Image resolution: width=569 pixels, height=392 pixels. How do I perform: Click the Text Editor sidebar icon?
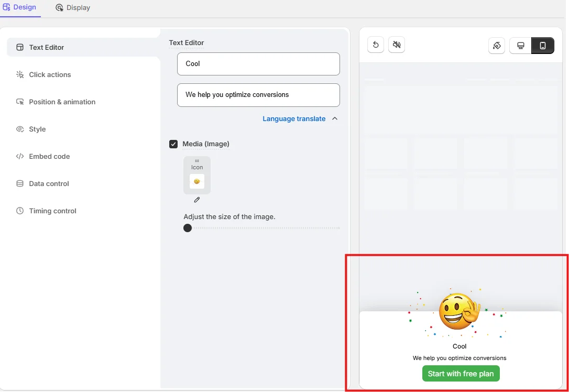point(20,47)
